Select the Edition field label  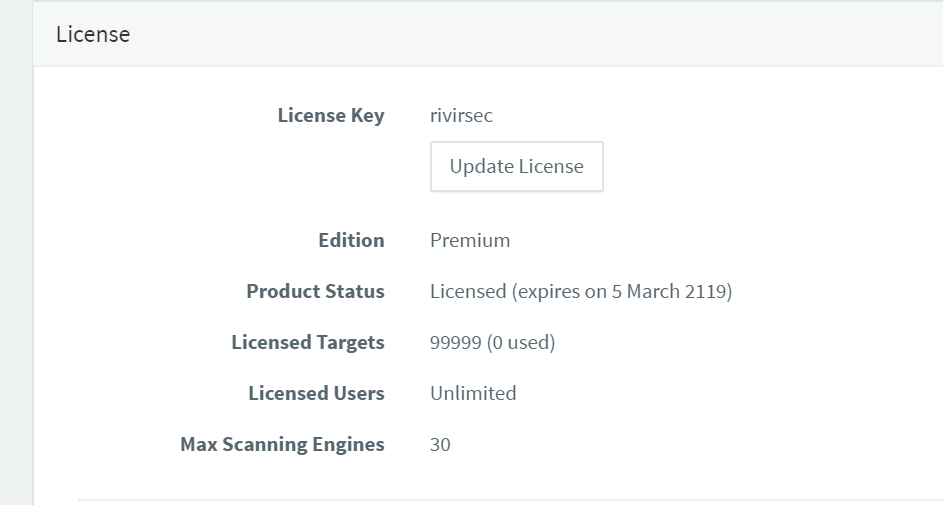(351, 240)
